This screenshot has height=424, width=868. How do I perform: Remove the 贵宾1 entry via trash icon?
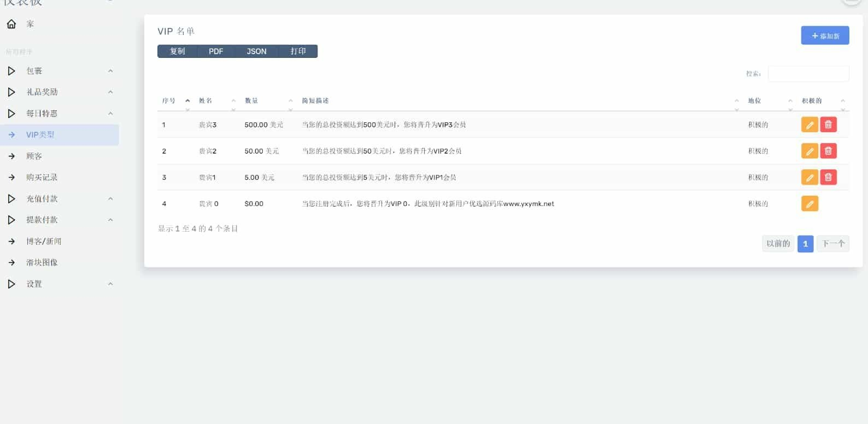[x=828, y=177]
